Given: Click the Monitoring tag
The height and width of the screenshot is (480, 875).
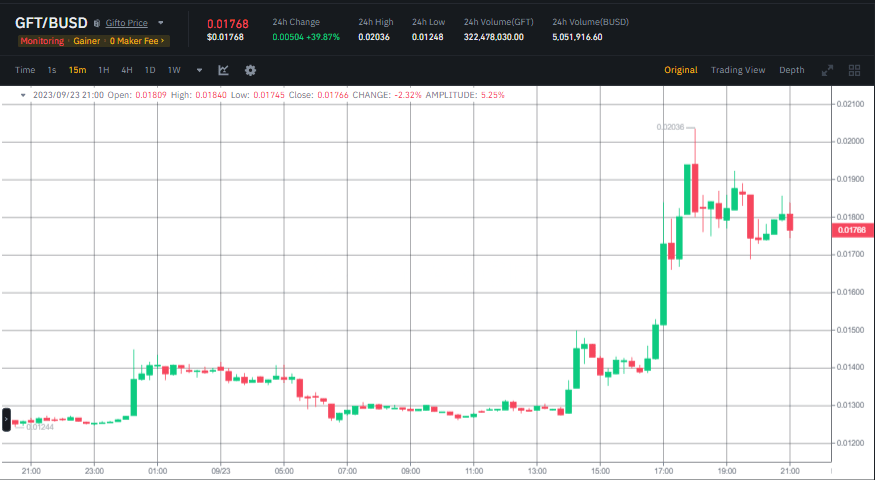Looking at the screenshot, I should point(42,41).
